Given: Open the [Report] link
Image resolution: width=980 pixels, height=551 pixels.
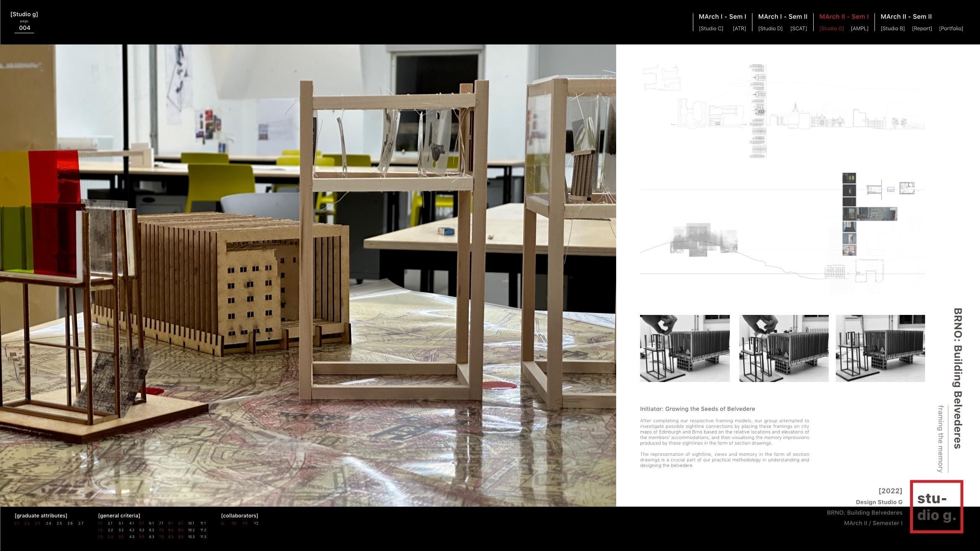Looking at the screenshot, I should click(x=922, y=29).
